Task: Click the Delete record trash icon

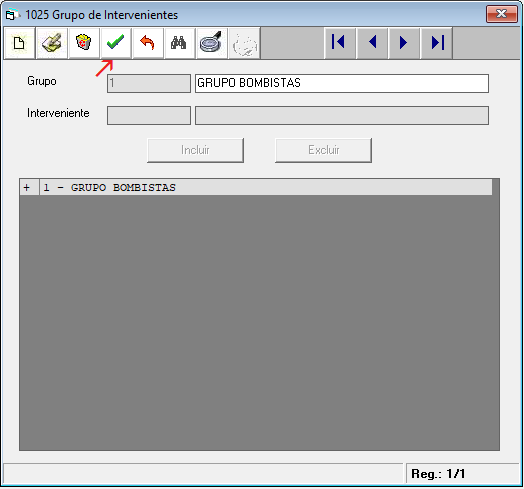Action: click(x=84, y=43)
